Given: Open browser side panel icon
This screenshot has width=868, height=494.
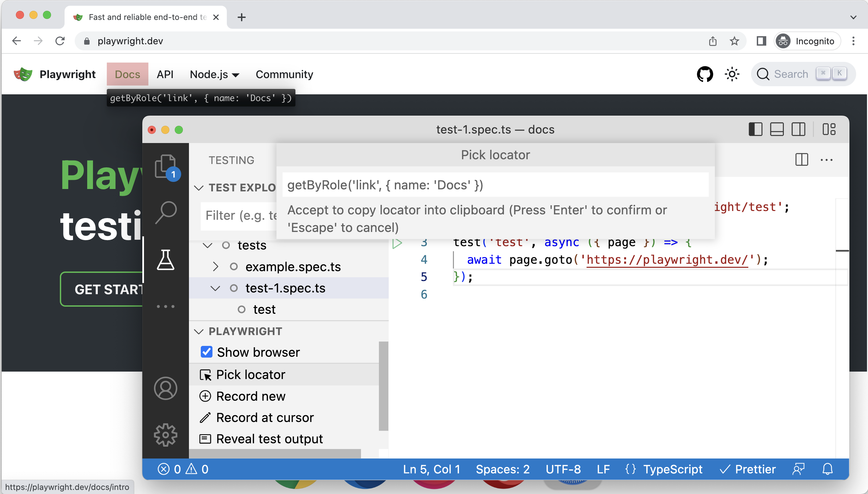Looking at the screenshot, I should [x=762, y=41].
